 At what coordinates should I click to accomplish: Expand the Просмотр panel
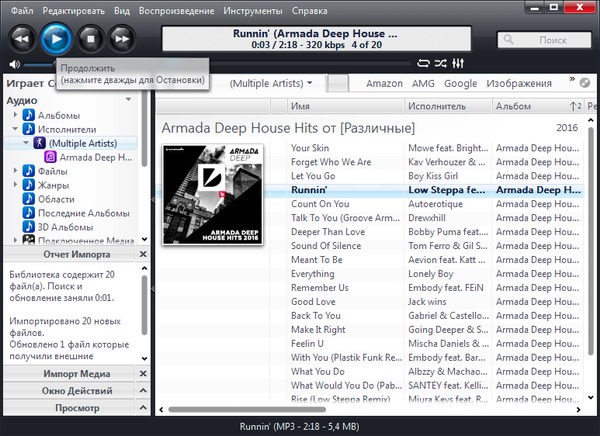click(x=143, y=408)
